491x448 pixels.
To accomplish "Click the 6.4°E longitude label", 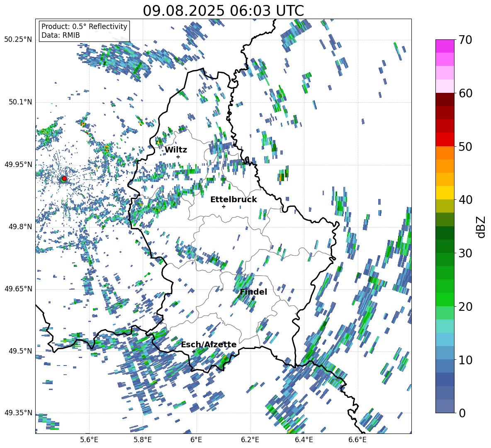I will click(304, 440).
